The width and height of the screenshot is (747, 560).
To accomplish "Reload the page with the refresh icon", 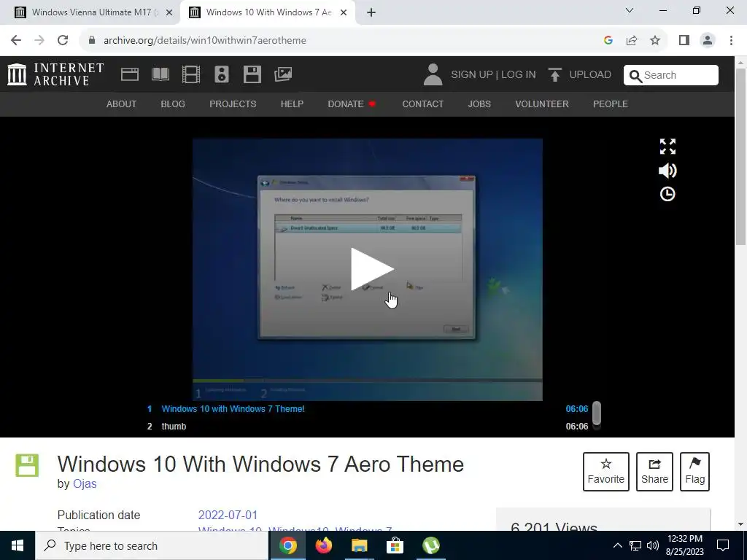I will [x=63, y=41].
